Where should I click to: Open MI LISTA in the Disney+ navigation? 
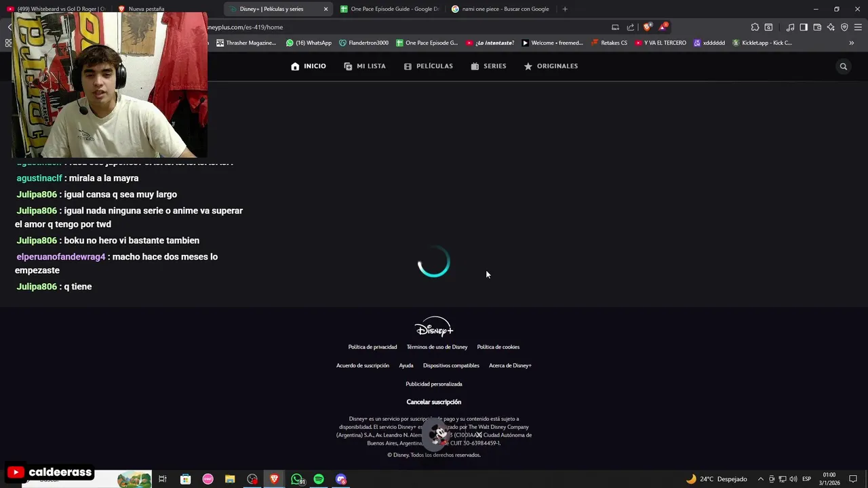[x=365, y=66]
